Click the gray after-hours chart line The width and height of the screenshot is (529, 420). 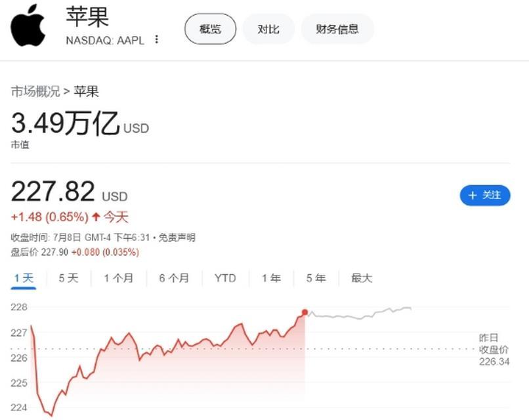pos(361,316)
